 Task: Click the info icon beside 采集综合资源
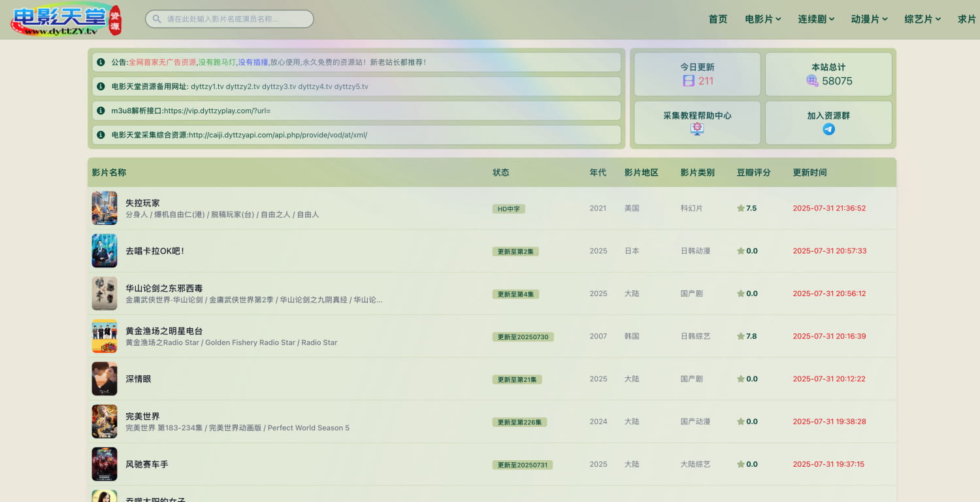pyautogui.click(x=101, y=135)
